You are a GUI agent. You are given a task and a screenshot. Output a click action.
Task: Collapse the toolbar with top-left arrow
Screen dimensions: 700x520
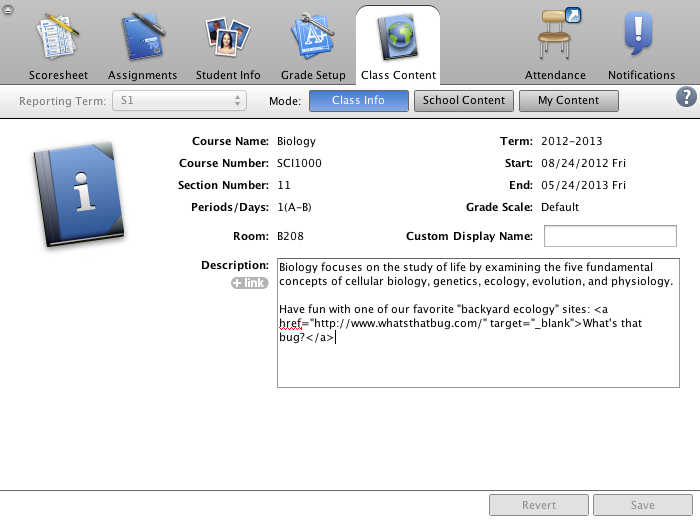click(x=8, y=9)
